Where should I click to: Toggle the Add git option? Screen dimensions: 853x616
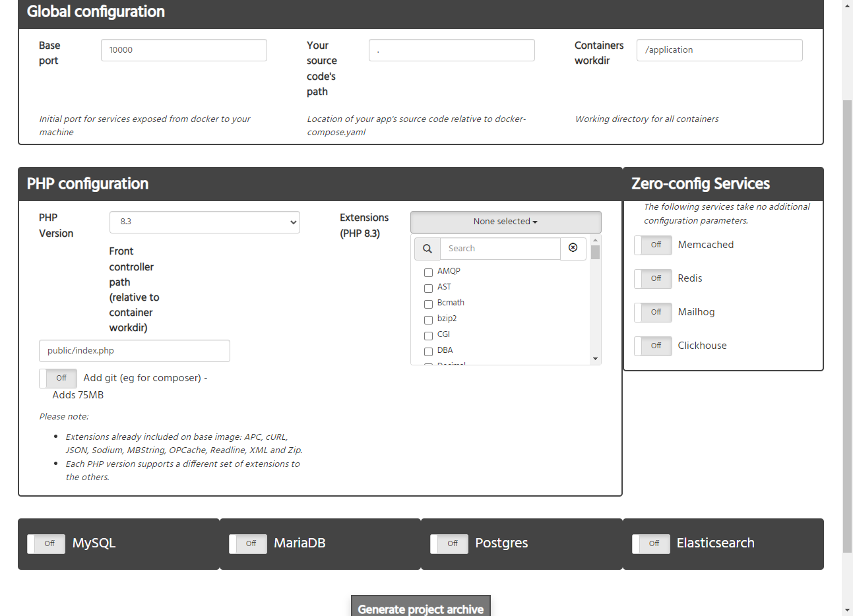pyautogui.click(x=58, y=379)
